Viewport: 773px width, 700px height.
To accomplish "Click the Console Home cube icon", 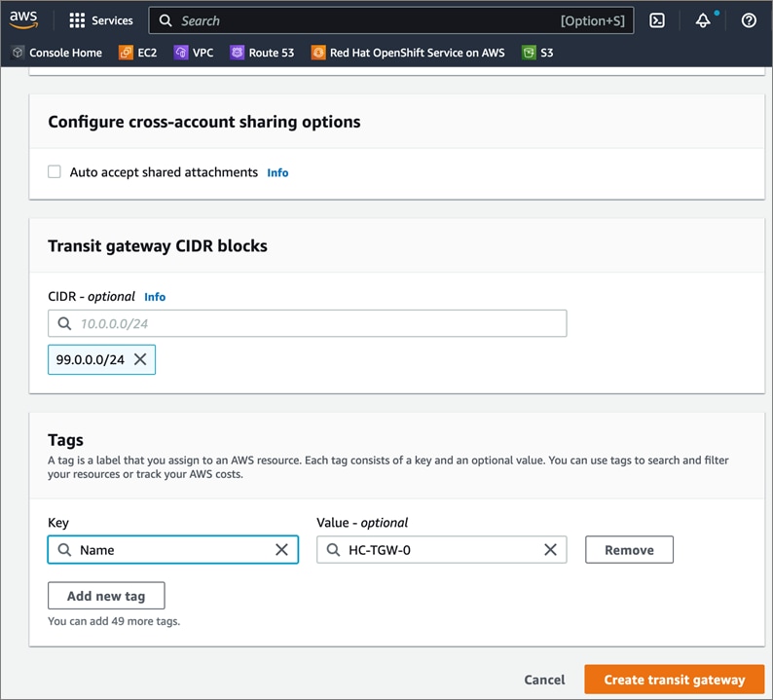I will pos(18,53).
